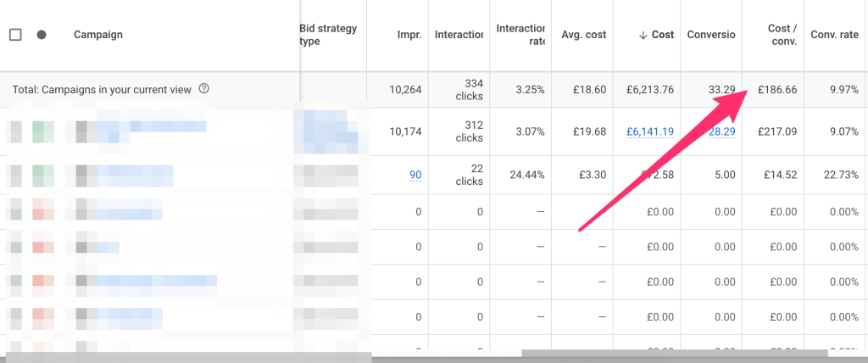
Task: Open the 90 impressions link
Action: tap(415, 175)
